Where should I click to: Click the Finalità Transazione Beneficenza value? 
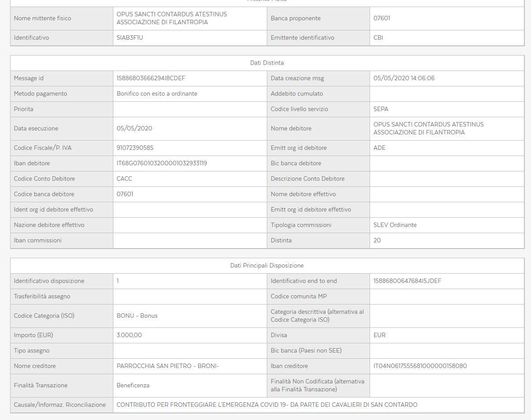[x=133, y=386]
